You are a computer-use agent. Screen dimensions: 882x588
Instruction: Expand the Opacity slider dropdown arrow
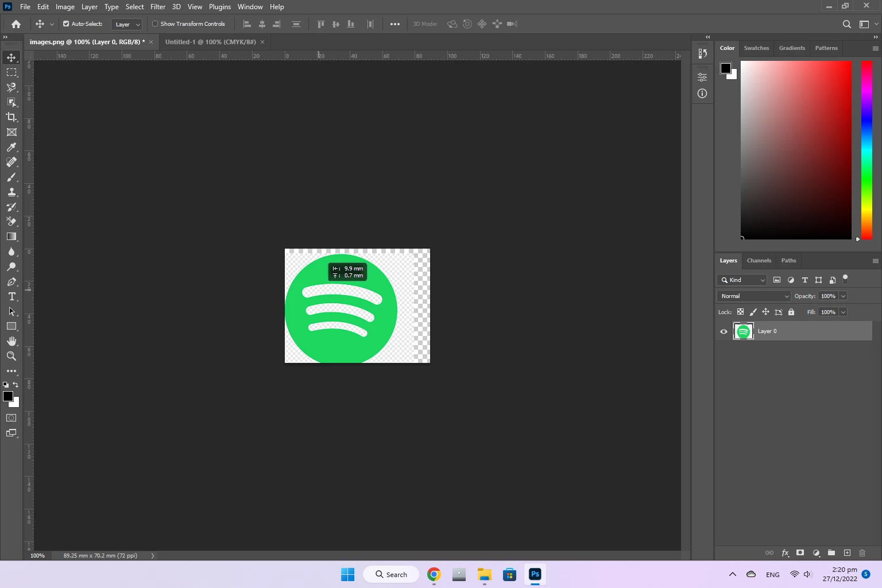843,296
